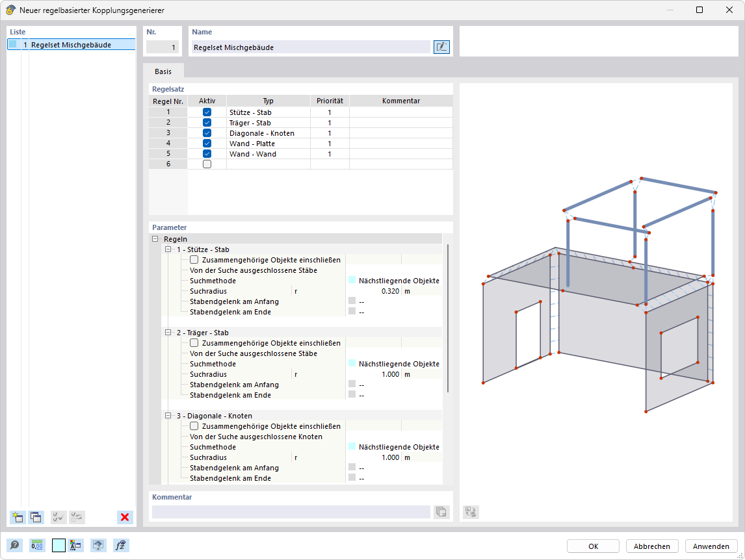Click the view settings icon in bottom toolbar

(x=98, y=545)
